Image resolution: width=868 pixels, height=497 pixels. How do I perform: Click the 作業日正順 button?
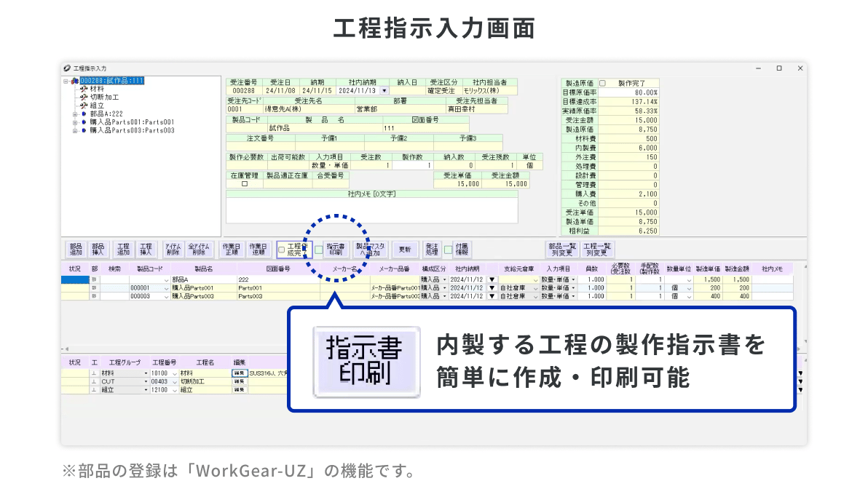pyautogui.click(x=232, y=250)
